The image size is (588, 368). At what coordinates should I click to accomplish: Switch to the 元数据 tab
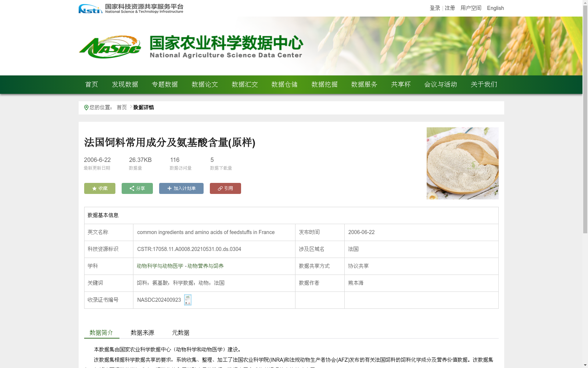[181, 333]
